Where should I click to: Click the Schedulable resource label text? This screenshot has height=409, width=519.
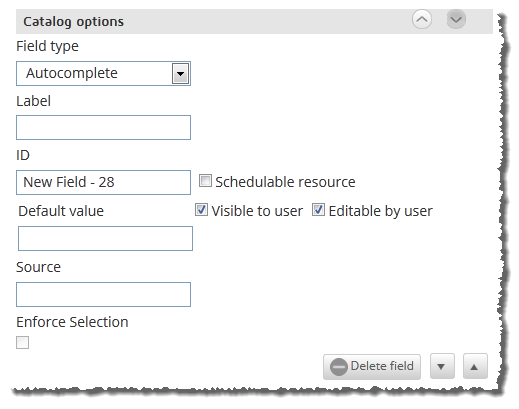(285, 182)
